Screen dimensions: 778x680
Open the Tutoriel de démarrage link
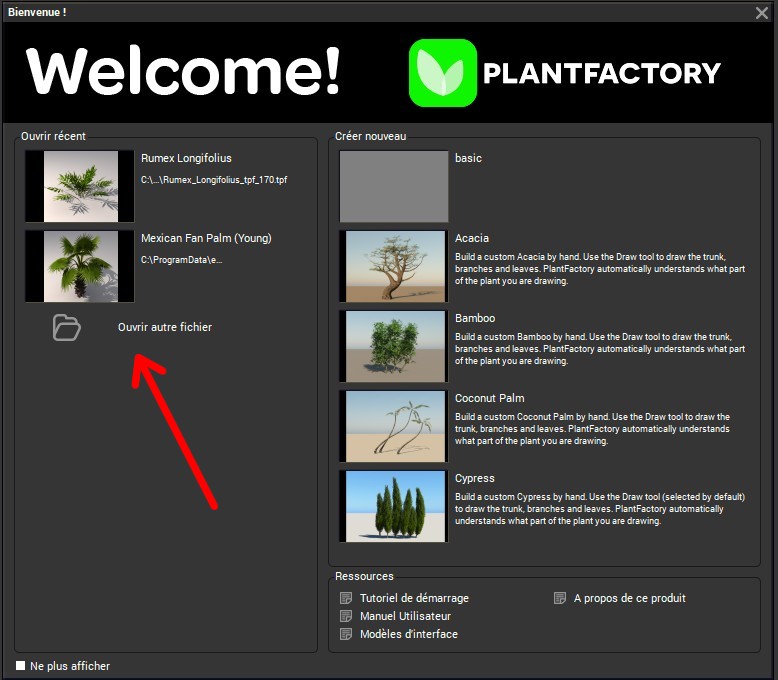pyautogui.click(x=414, y=598)
